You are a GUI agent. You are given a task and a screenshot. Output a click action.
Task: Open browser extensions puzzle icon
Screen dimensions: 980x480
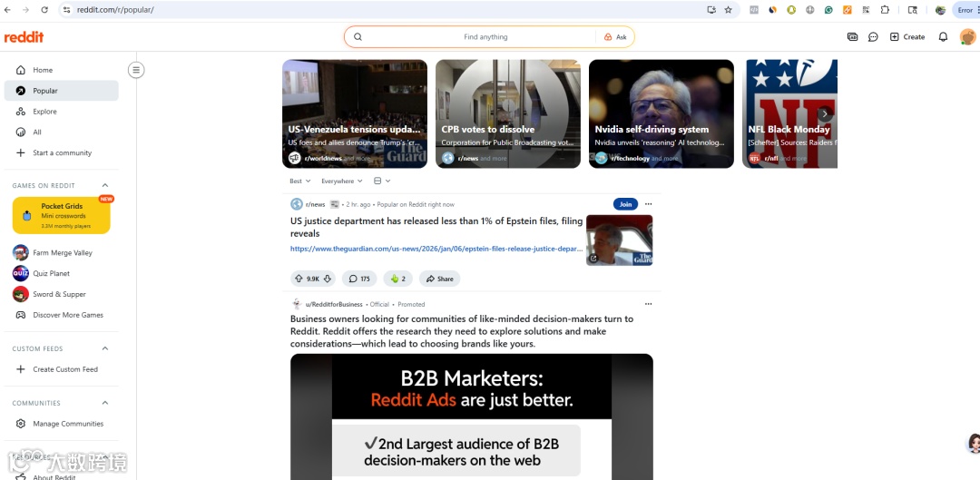pyautogui.click(x=885, y=10)
